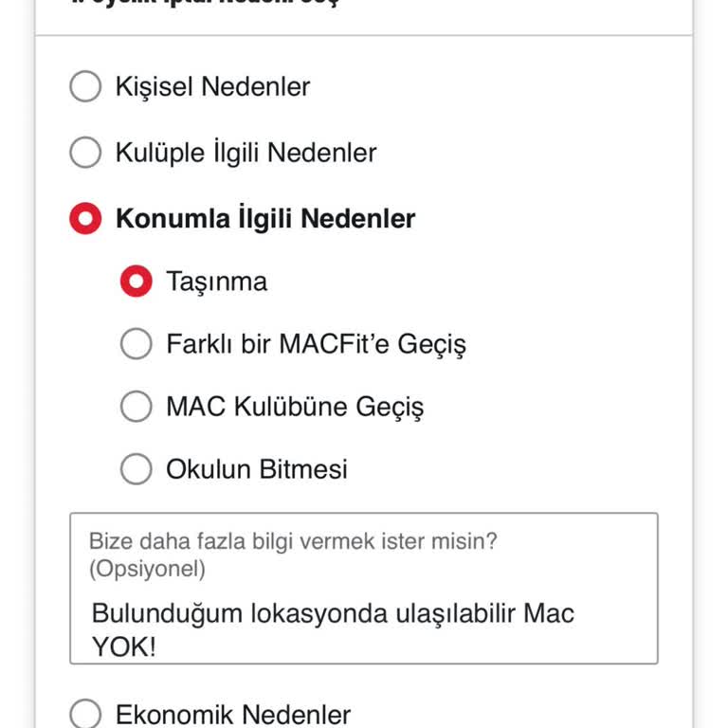Choose the Kulüple İlgili Nedenler radio button

coord(85,153)
